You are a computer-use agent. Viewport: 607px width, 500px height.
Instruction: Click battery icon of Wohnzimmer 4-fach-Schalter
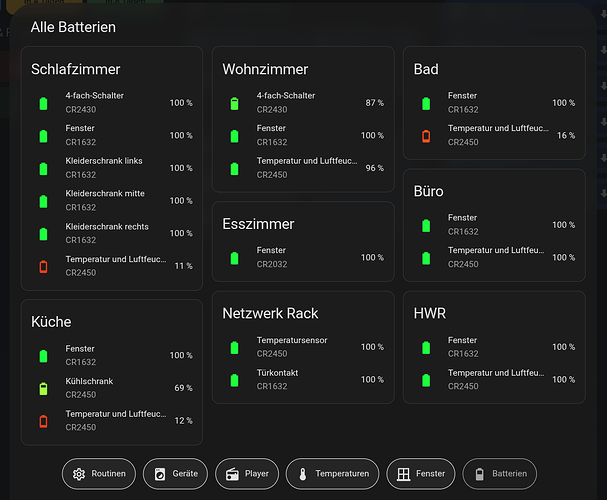[235, 103]
